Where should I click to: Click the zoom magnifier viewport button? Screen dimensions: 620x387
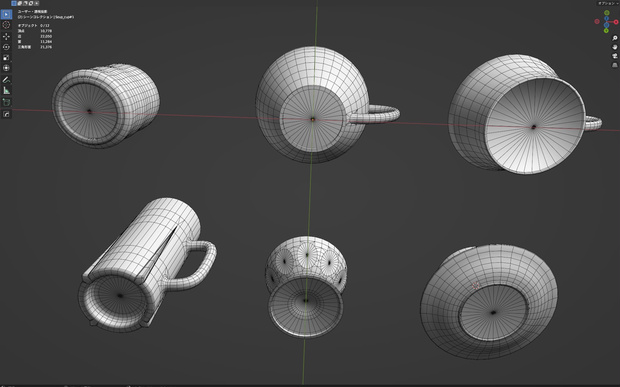coord(614,38)
